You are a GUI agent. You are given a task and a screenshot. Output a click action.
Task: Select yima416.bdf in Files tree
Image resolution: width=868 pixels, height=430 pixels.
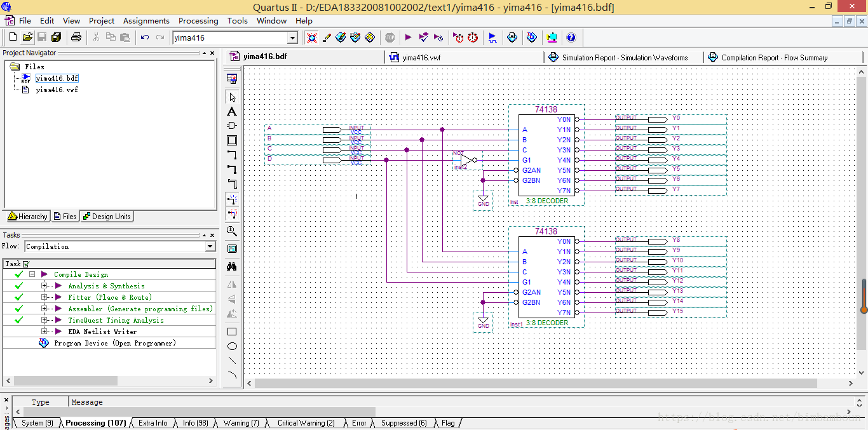(x=57, y=78)
